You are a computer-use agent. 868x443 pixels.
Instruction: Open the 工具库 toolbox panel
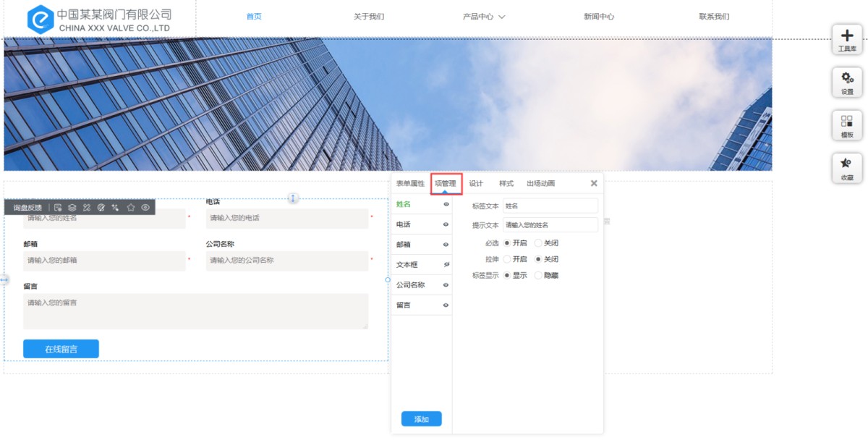click(x=846, y=39)
